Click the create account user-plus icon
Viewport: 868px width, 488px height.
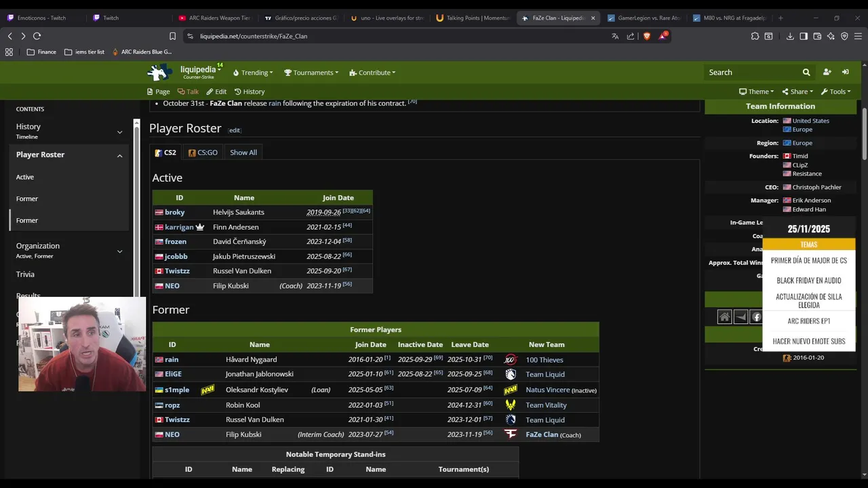(x=827, y=72)
